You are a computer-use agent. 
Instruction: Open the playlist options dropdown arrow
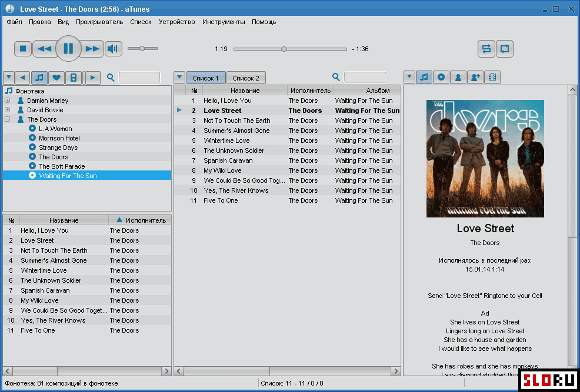click(179, 78)
